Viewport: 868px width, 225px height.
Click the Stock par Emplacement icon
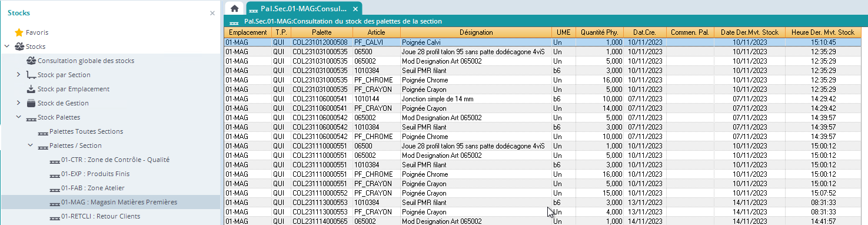click(x=31, y=89)
